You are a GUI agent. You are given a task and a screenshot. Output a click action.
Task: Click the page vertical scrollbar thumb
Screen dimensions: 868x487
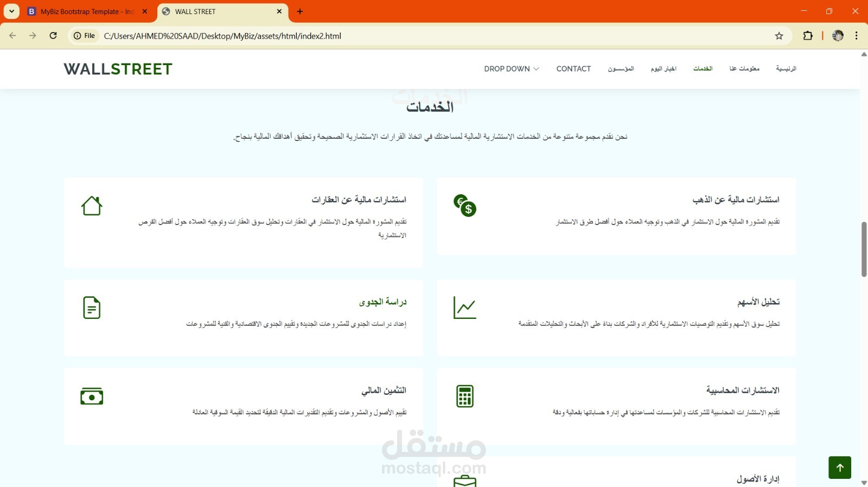pos(864,249)
